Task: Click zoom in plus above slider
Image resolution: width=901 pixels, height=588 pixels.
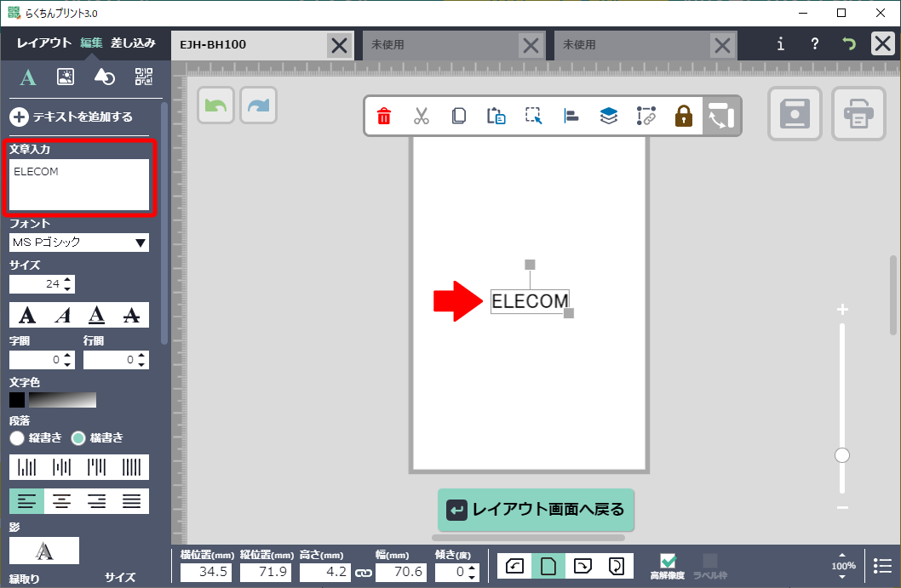Action: click(842, 310)
